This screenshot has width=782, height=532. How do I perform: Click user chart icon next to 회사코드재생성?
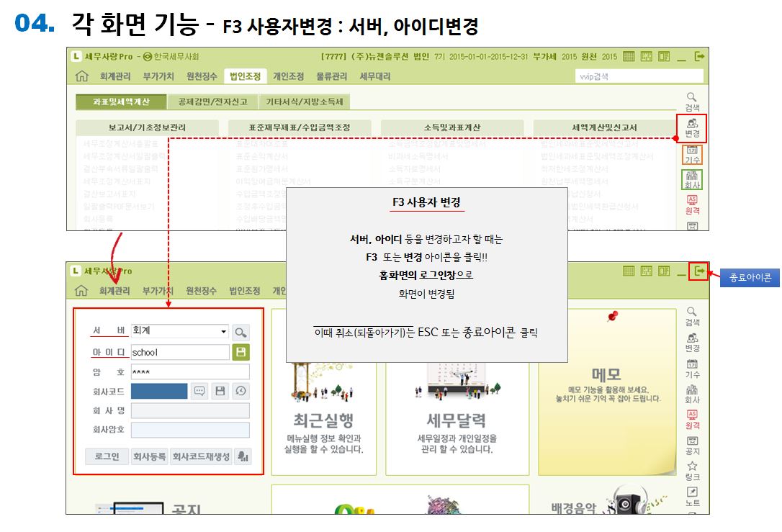pos(243,456)
